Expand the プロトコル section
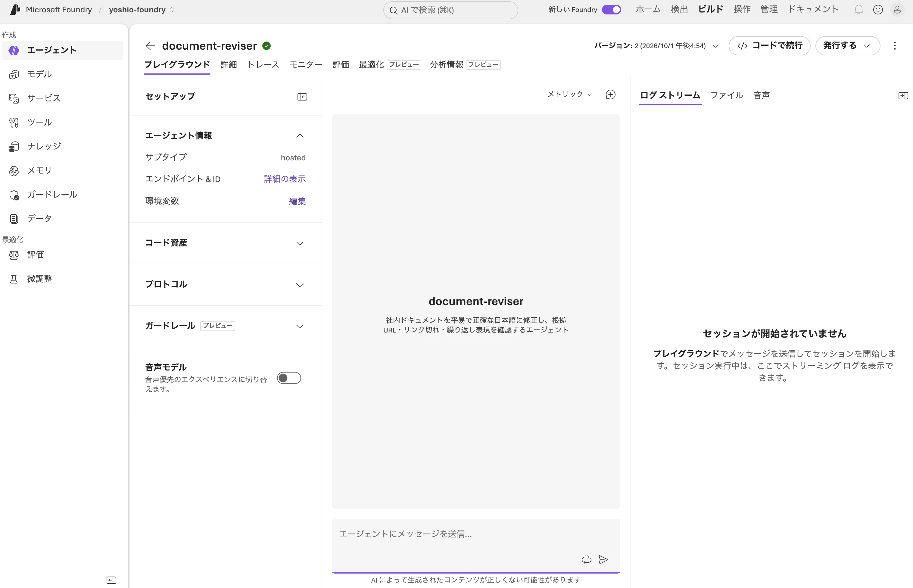 (x=300, y=285)
